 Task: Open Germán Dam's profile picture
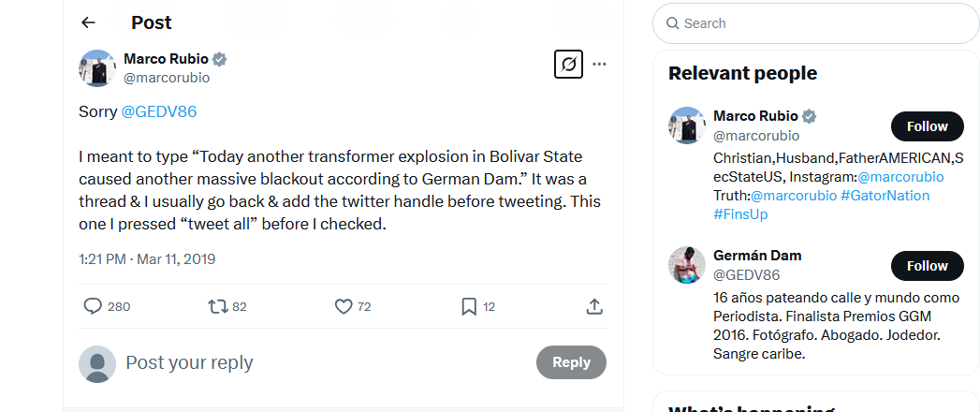[x=686, y=265]
